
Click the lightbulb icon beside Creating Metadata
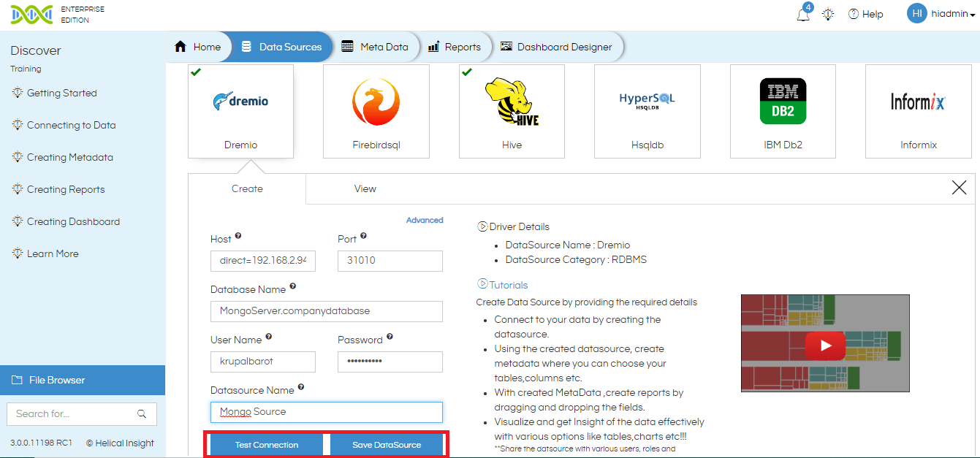coord(18,157)
